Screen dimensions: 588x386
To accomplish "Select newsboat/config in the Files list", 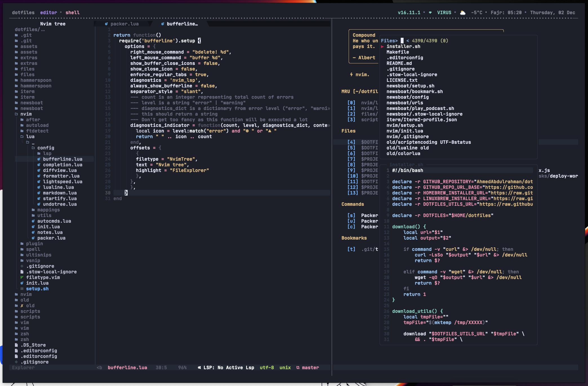I will [407, 97].
